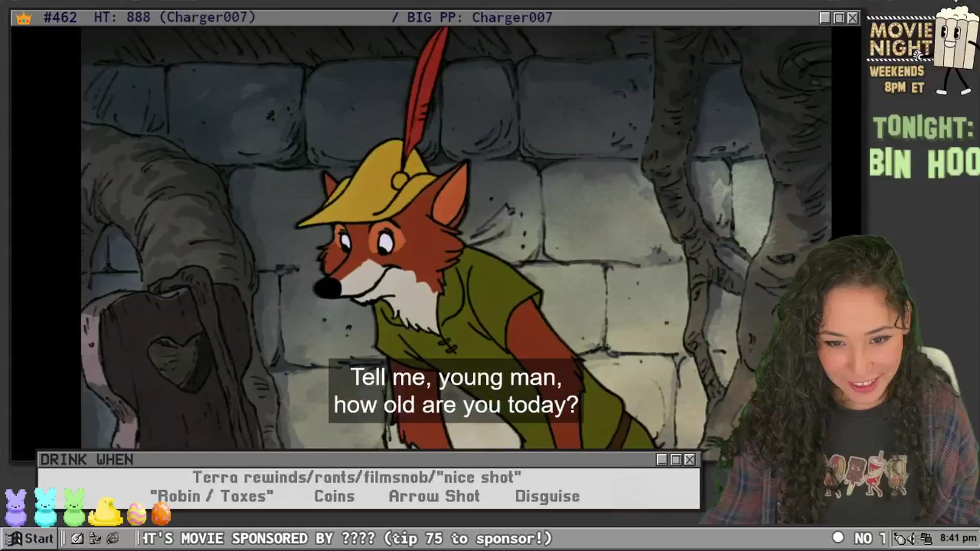Image resolution: width=980 pixels, height=551 pixels.
Task: Click the "Disguise" drink rule
Action: coord(547,496)
